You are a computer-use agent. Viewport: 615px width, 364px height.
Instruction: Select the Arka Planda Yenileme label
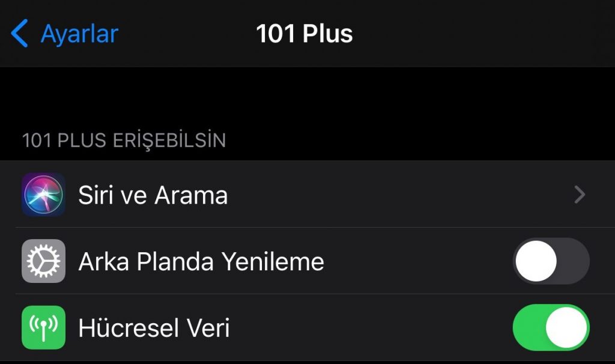coord(201,262)
